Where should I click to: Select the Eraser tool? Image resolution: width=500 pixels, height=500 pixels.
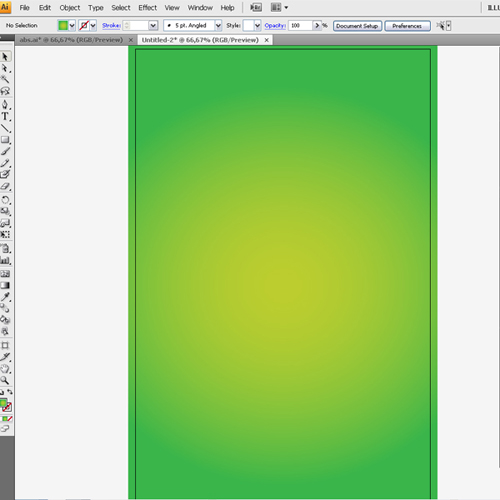(5, 186)
